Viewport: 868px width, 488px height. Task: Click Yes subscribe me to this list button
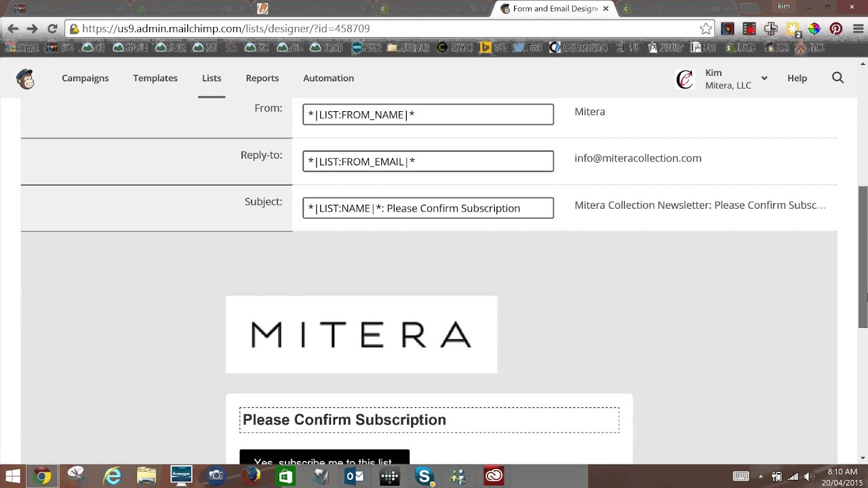(x=324, y=457)
